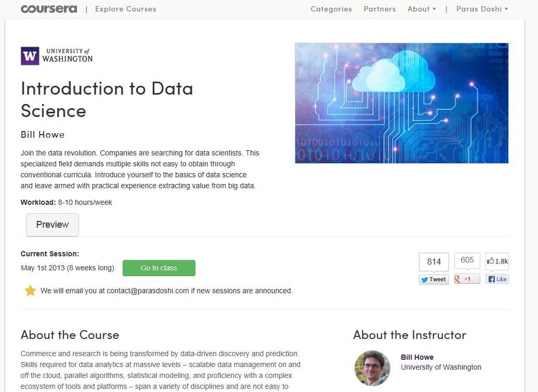Open the Paras Doshi account dropdown

[482, 9]
